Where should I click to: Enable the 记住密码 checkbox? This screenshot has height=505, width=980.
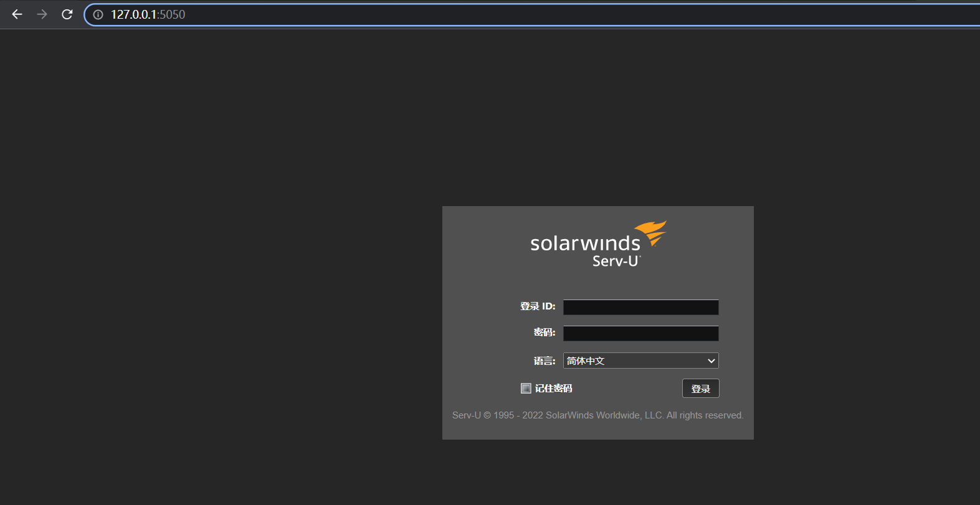tap(526, 388)
